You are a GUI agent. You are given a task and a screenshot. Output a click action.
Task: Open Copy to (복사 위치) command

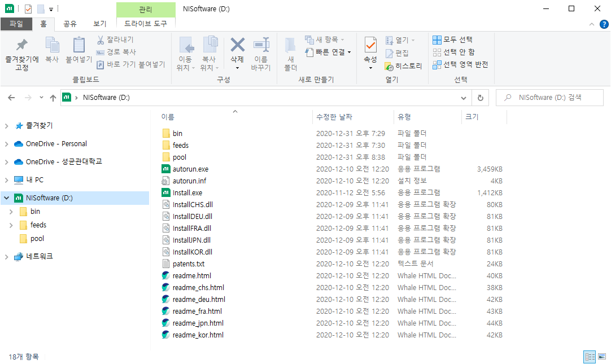tap(210, 54)
